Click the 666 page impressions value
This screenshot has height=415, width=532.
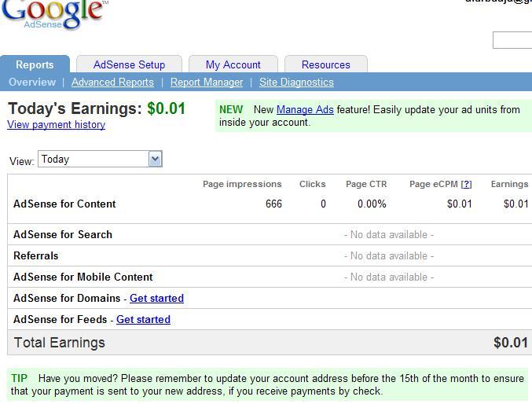pyautogui.click(x=273, y=204)
